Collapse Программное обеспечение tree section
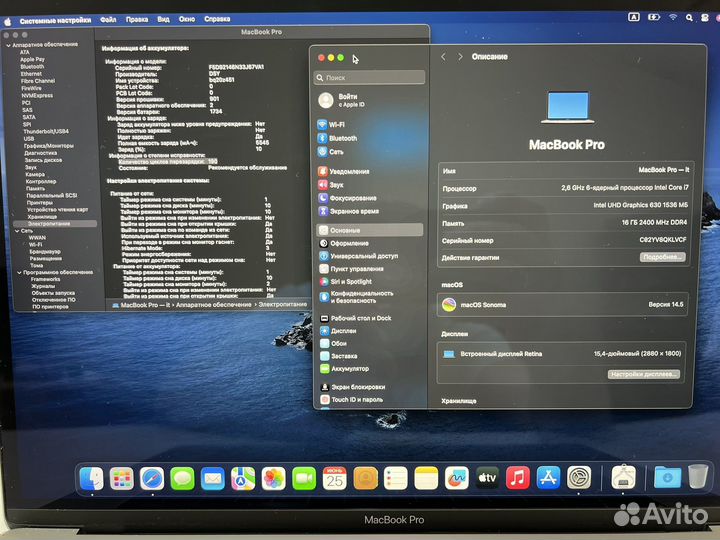720x540 pixels. click(x=19, y=272)
